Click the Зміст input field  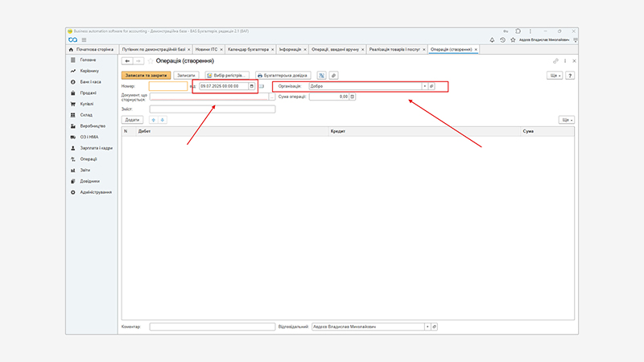point(213,109)
